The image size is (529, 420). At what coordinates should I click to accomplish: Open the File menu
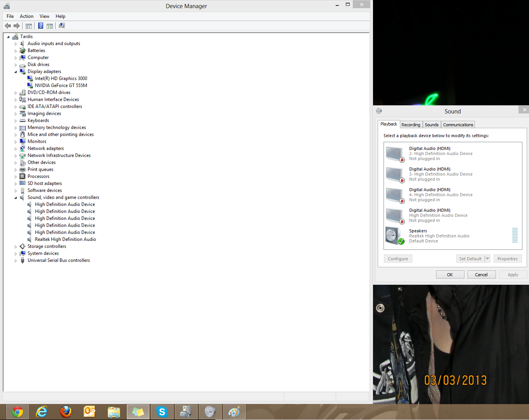click(10, 16)
